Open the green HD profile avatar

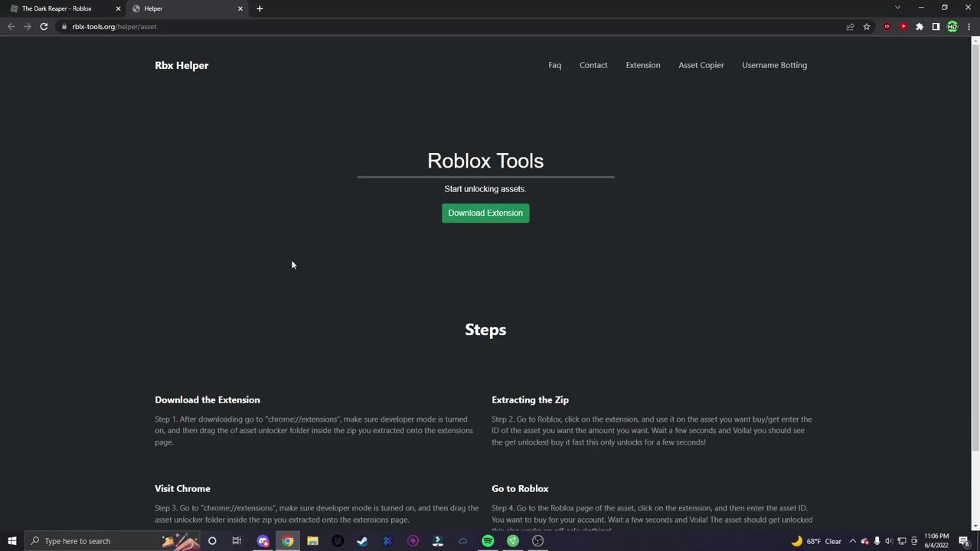click(x=952, y=27)
